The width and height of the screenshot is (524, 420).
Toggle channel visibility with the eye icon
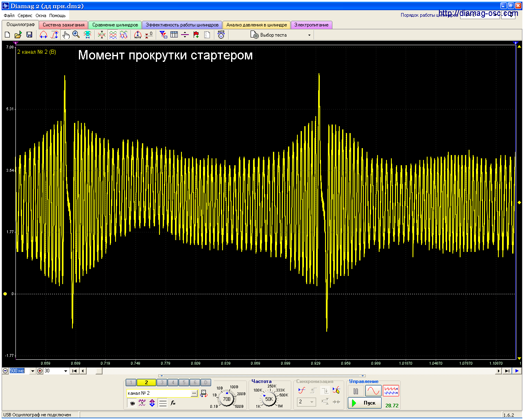point(132,403)
